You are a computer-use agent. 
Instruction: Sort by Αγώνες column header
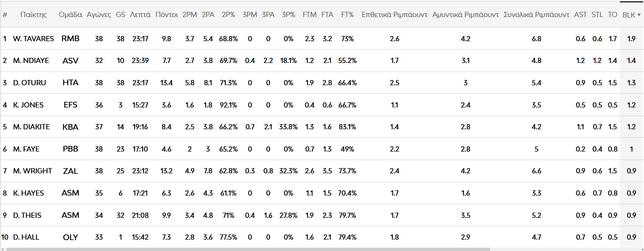pyautogui.click(x=99, y=15)
